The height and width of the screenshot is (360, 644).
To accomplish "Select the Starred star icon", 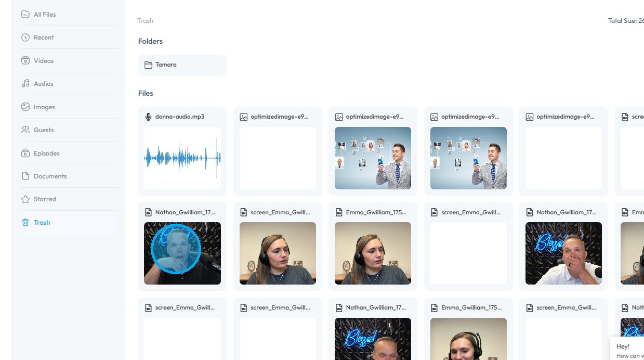I will (x=25, y=199).
